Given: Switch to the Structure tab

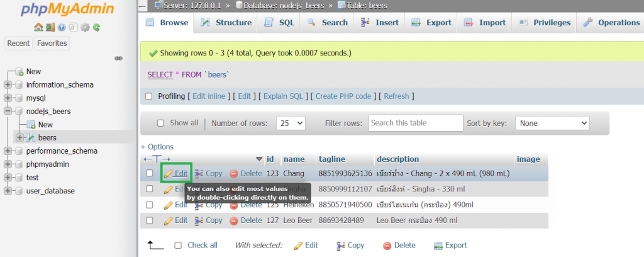Looking at the screenshot, I should 226,23.
